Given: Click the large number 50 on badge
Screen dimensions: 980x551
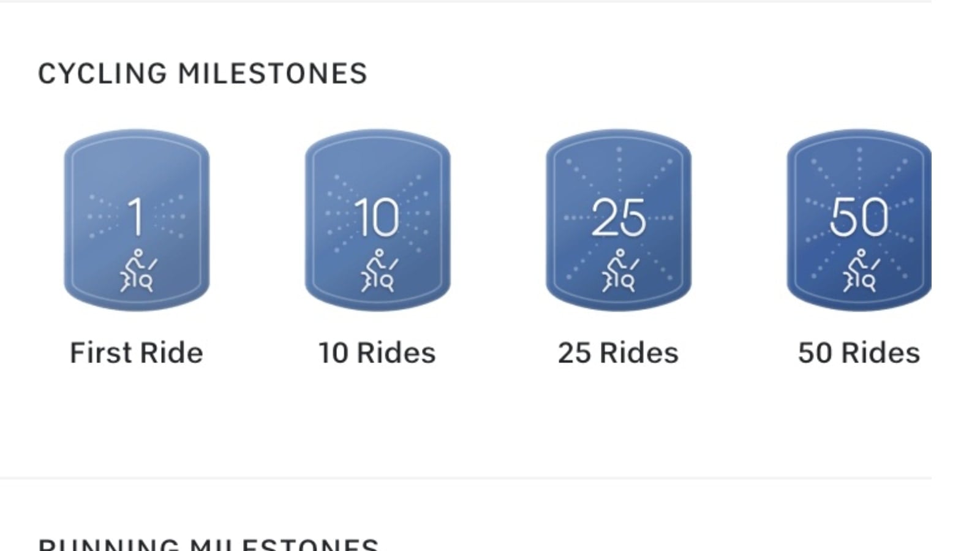Looking at the screenshot, I should pos(859,217).
